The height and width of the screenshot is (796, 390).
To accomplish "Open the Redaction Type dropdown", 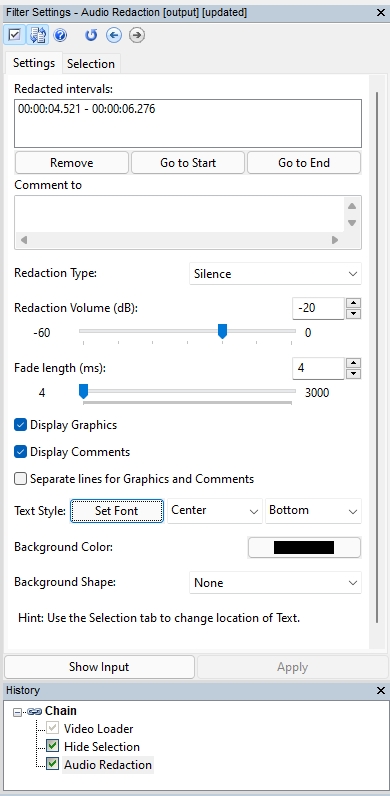I will (x=275, y=274).
